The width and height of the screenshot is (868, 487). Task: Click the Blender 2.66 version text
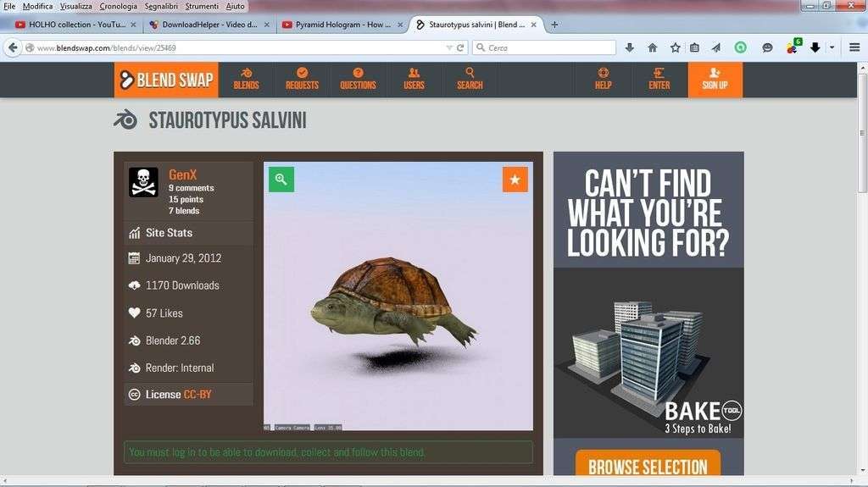click(173, 340)
